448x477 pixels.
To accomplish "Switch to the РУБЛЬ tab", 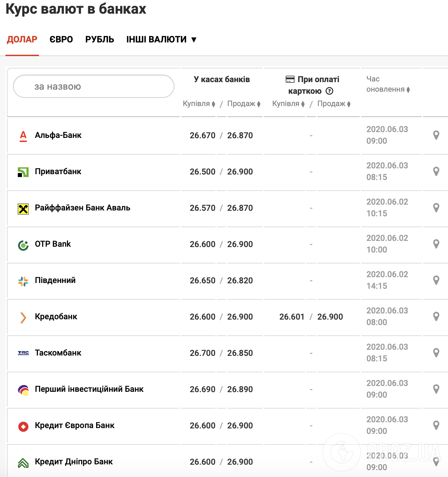I will pos(100,39).
